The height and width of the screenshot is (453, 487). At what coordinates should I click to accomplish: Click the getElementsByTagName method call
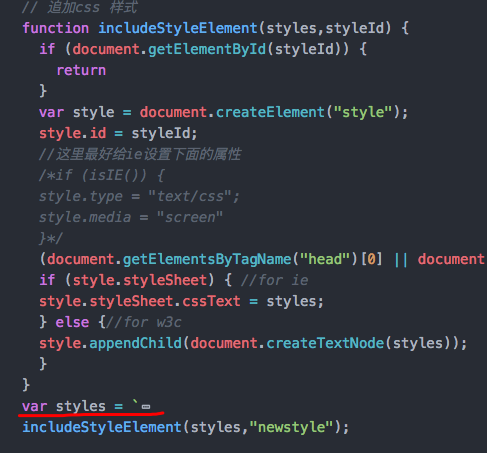point(207,259)
